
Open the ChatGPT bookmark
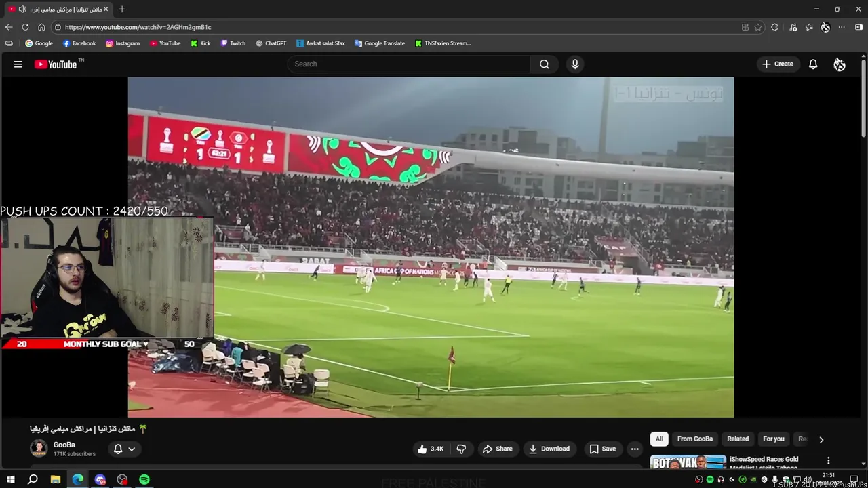click(x=271, y=43)
